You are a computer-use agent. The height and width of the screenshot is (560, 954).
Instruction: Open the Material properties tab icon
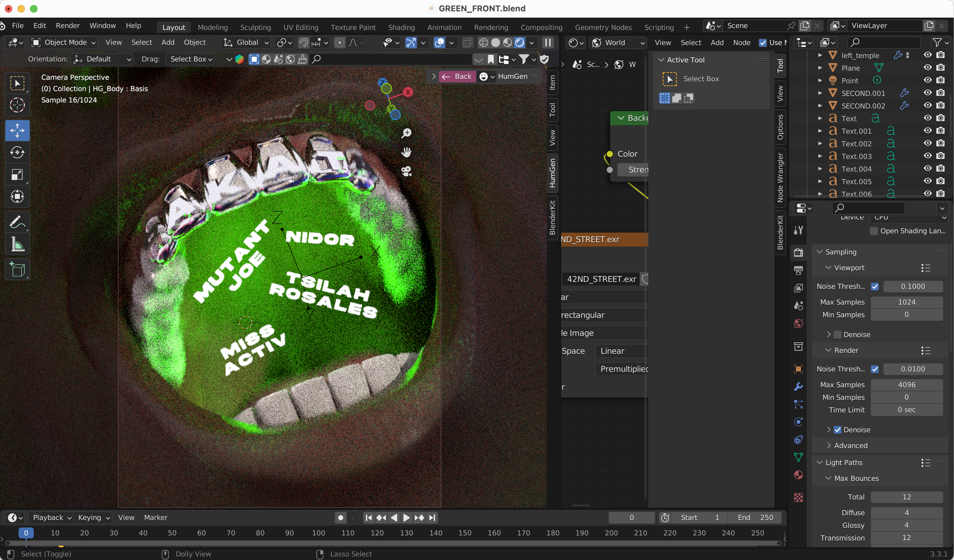point(798,475)
